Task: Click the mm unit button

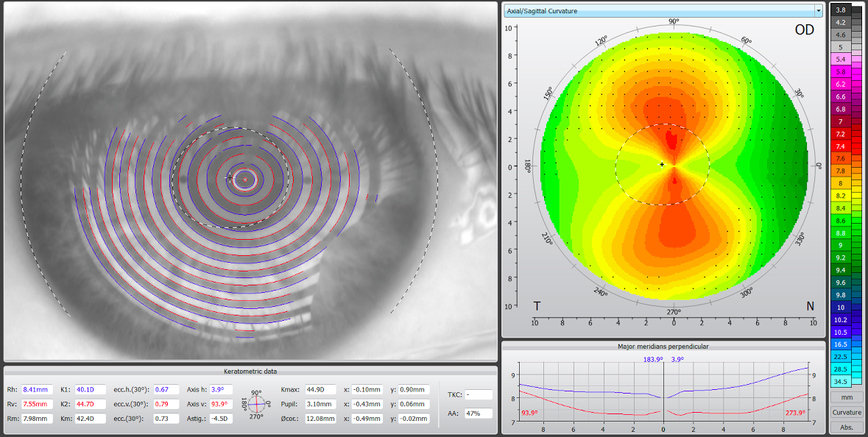Action: click(x=847, y=397)
